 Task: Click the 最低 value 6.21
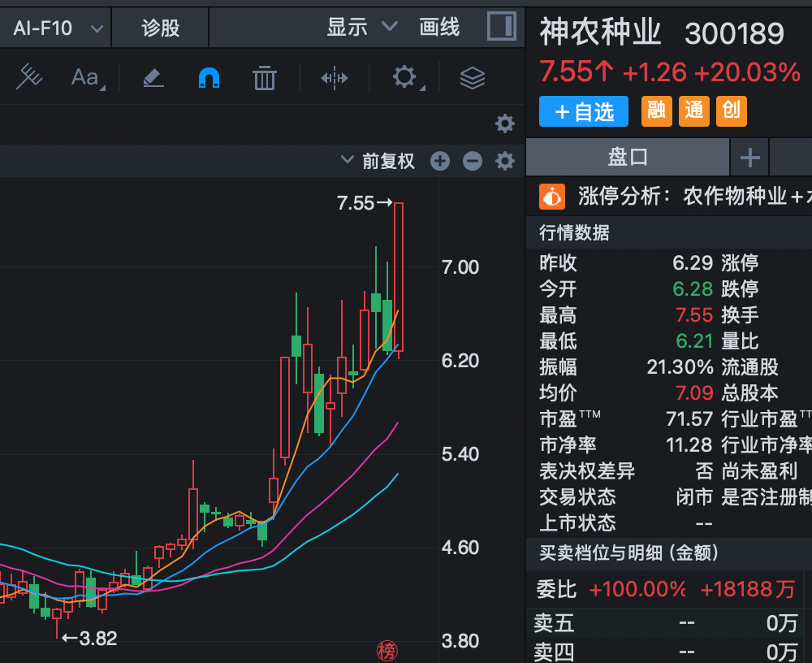(x=694, y=341)
